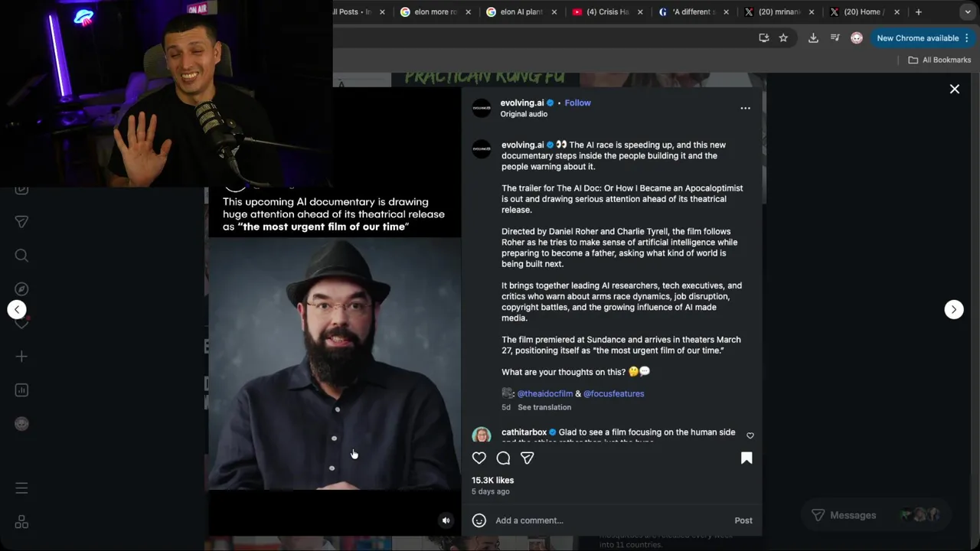View the 15.3K likes list

pyautogui.click(x=492, y=481)
